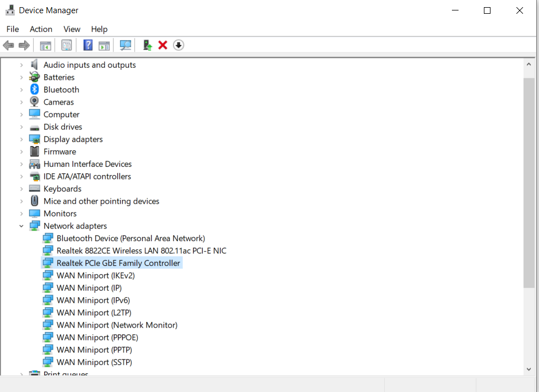Screen dimensions: 539x392
Task: Click the Human Interface Devices icon
Action: pos(34,164)
